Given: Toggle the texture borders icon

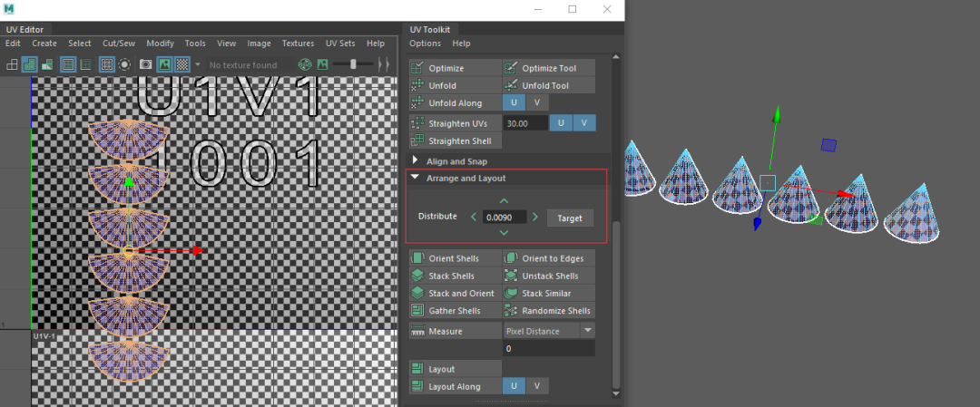Looking at the screenshot, I should pos(68,64).
